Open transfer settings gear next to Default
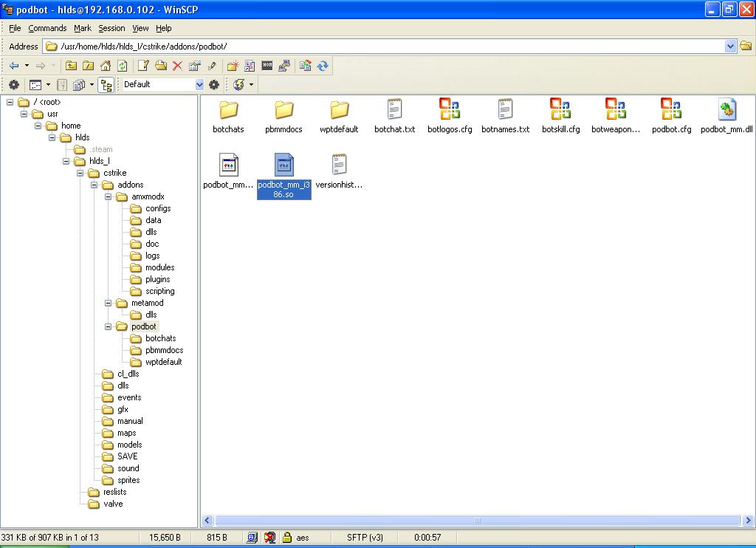The height and width of the screenshot is (548, 756). 214,85
